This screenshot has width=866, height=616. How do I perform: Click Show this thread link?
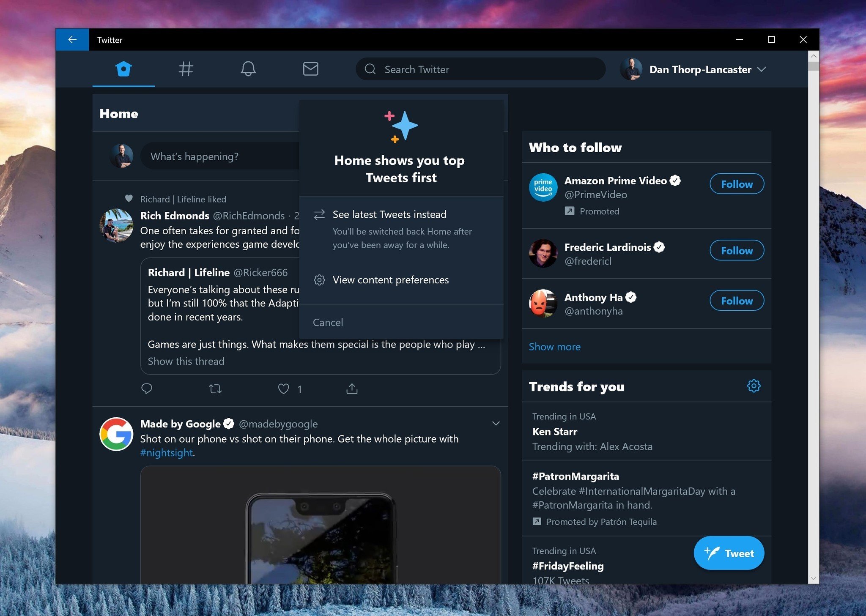click(x=186, y=360)
